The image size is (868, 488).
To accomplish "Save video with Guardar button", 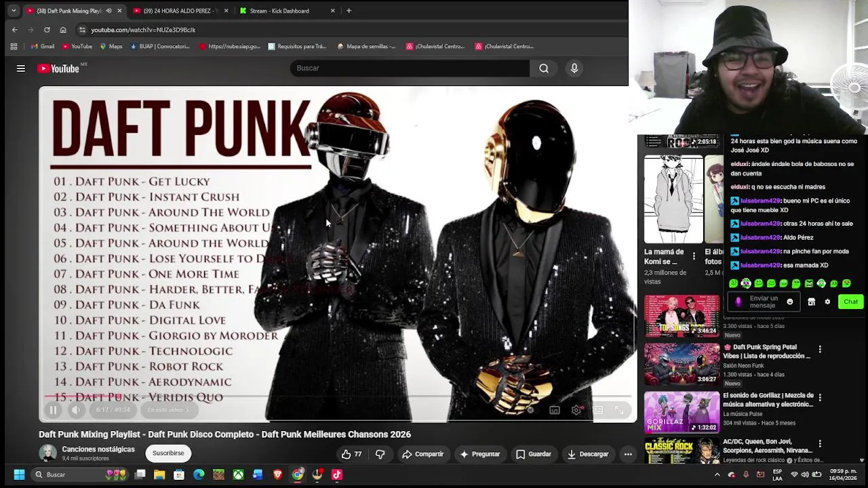I will click(533, 454).
